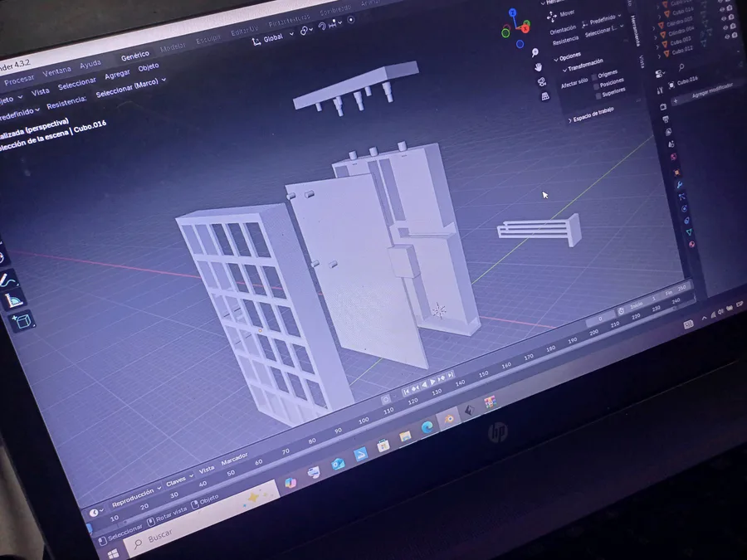Open the Global orientation dropdown

pos(272,38)
